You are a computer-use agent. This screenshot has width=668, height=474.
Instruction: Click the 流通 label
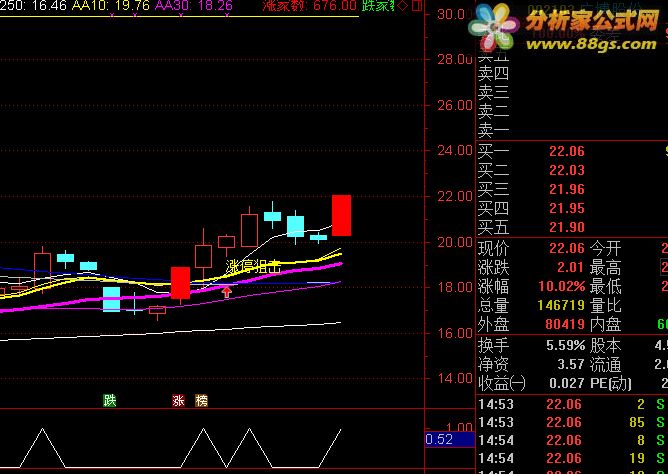(x=605, y=365)
